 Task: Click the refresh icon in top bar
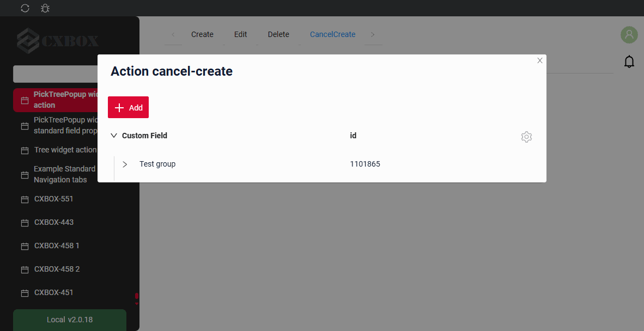pos(25,8)
